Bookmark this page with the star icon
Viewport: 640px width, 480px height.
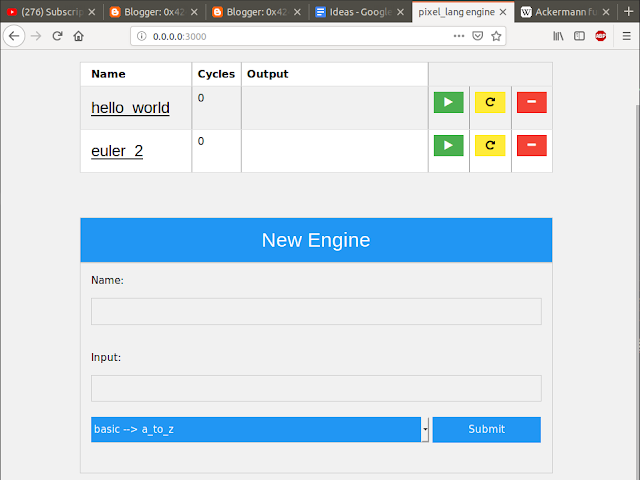point(496,36)
